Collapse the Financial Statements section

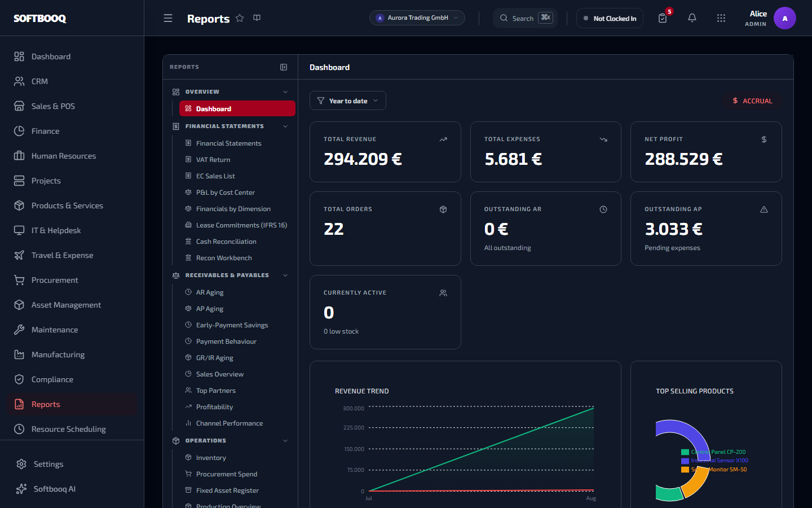(285, 126)
